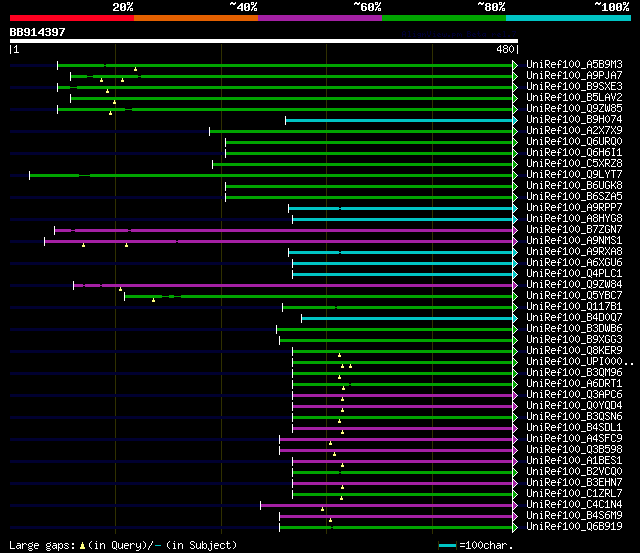Viewport: 640px width, 553px height.
Task: Select hit label UniRef100_A9NMS1
Action: click(x=574, y=241)
